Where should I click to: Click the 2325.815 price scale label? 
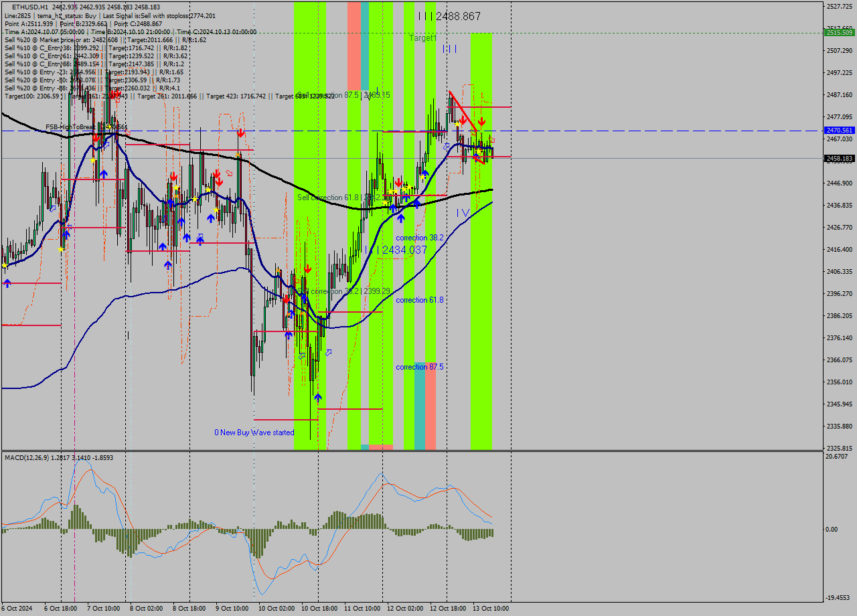pos(840,449)
